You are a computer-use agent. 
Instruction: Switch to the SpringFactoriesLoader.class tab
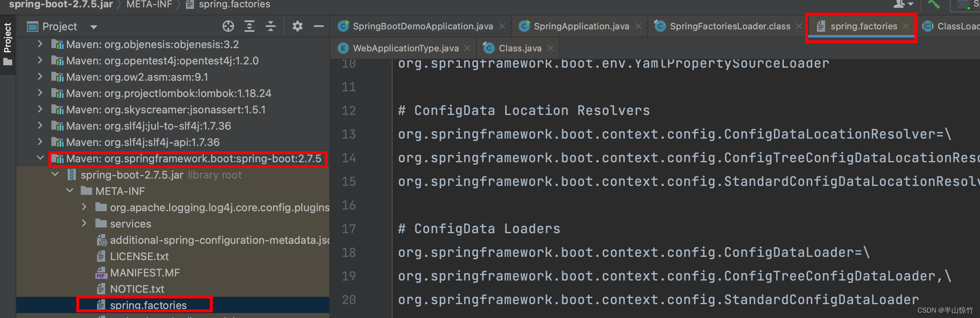coord(730,26)
